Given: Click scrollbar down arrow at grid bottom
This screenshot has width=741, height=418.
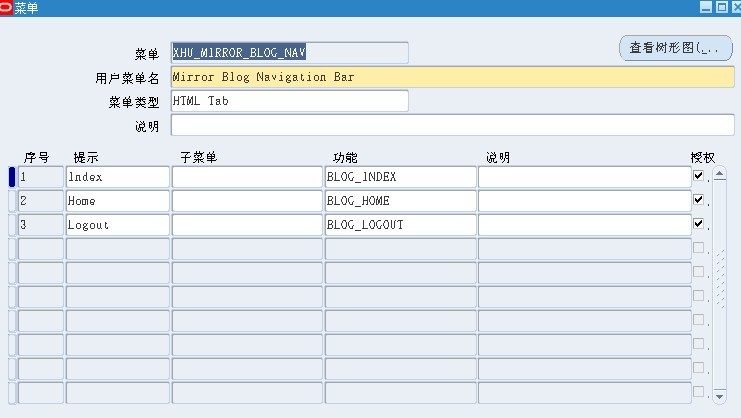Looking at the screenshot, I should 719,394.
